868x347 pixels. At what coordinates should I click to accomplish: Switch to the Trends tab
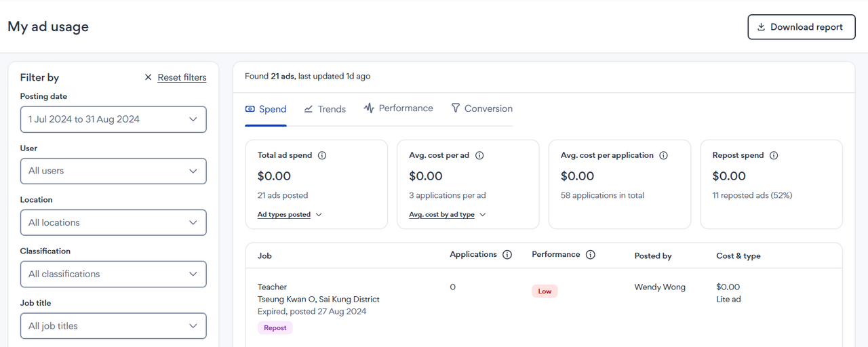(325, 109)
